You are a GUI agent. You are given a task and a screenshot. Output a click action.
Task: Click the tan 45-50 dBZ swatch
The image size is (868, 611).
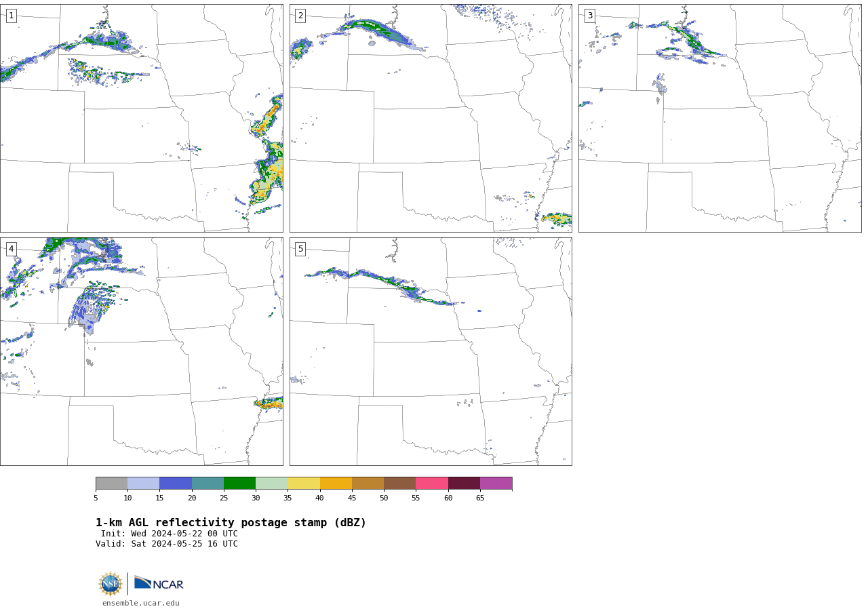[368, 484]
